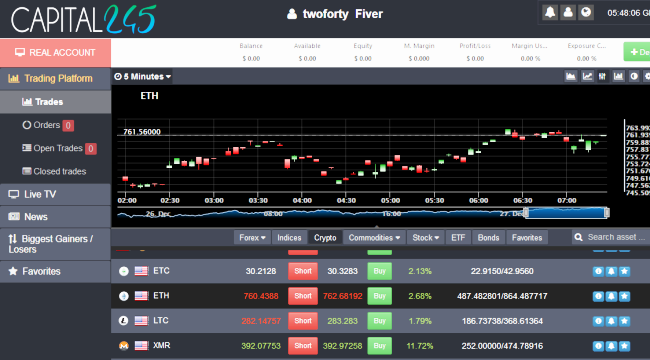Click the left handle of chart range navigator
Screen dimensions: 650x360
point(526,213)
